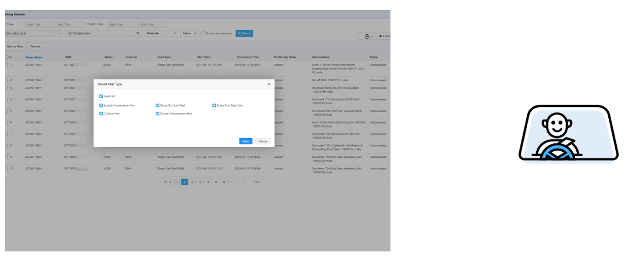
Task: Jump to page 6 of results
Action: click(224, 182)
